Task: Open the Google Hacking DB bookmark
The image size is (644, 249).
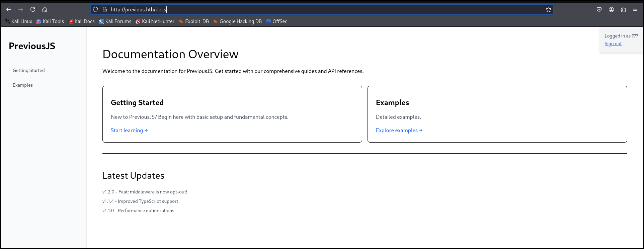Action: tap(237, 21)
